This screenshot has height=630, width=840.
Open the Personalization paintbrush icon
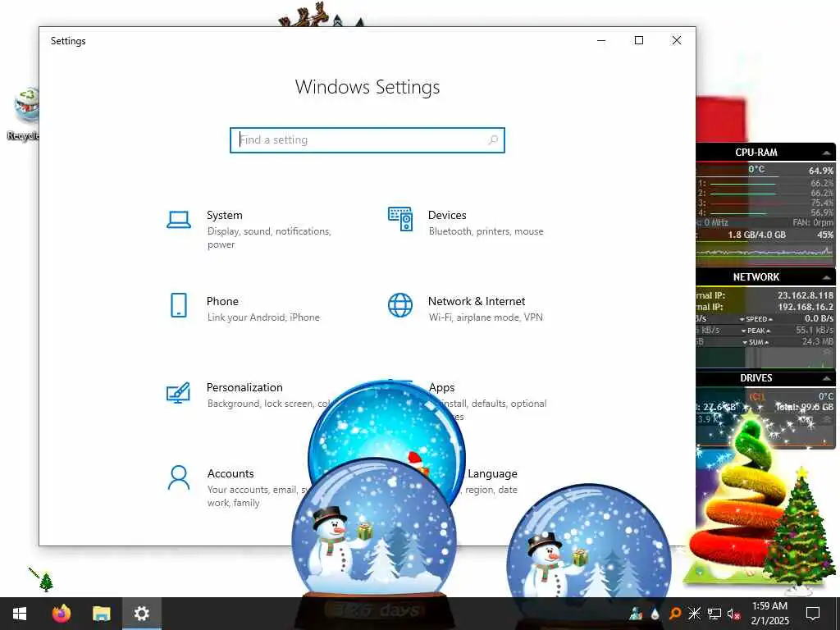point(178,392)
